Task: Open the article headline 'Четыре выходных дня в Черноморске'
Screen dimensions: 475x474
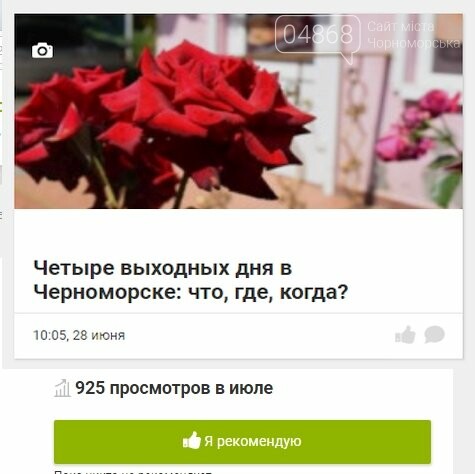Action: coord(191,280)
